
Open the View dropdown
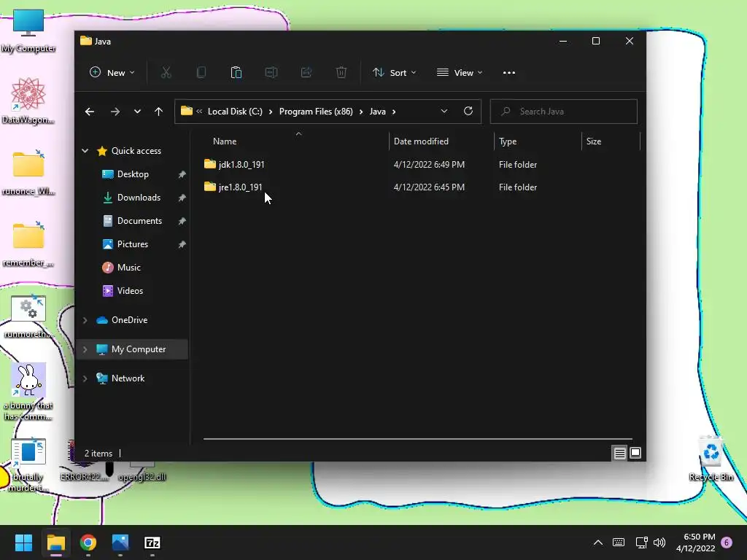pyautogui.click(x=460, y=72)
